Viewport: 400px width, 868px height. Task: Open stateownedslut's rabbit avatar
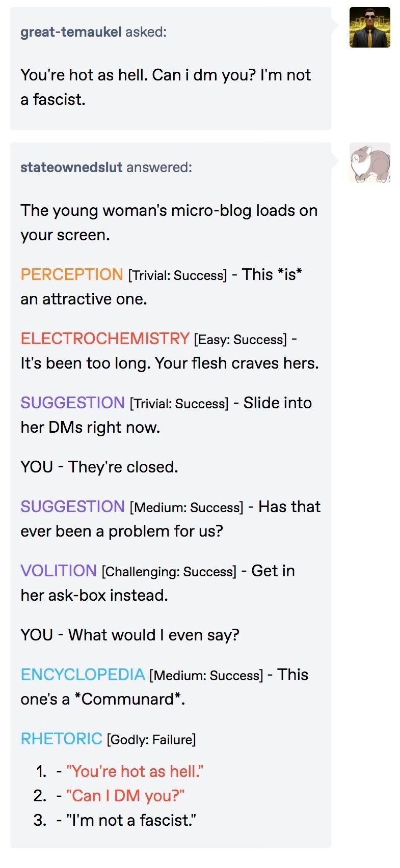(x=369, y=163)
